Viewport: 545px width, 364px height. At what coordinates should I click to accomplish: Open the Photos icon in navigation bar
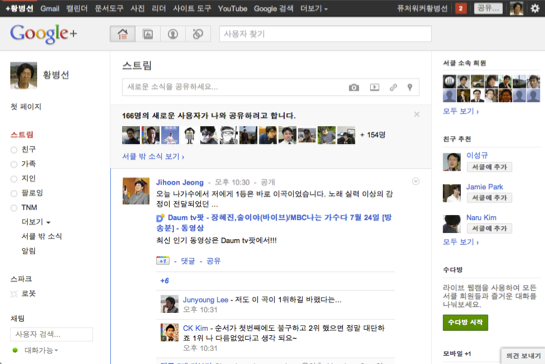tap(148, 34)
